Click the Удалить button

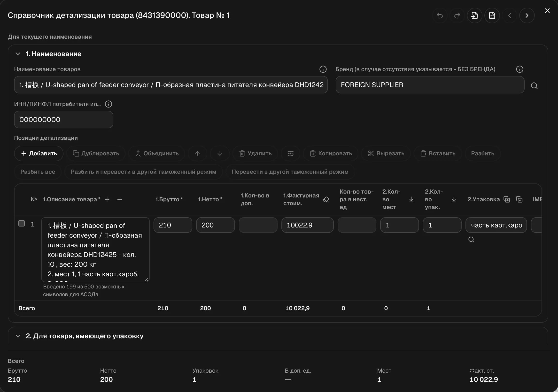click(255, 153)
